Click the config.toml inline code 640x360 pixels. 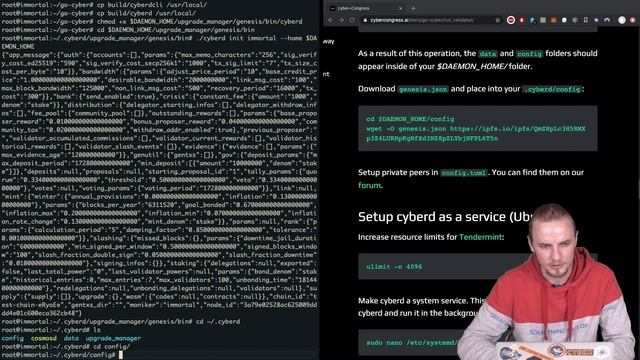point(463,173)
